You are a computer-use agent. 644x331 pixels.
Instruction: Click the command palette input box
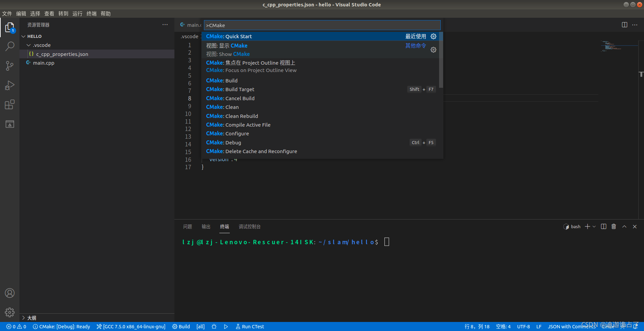pos(322,25)
